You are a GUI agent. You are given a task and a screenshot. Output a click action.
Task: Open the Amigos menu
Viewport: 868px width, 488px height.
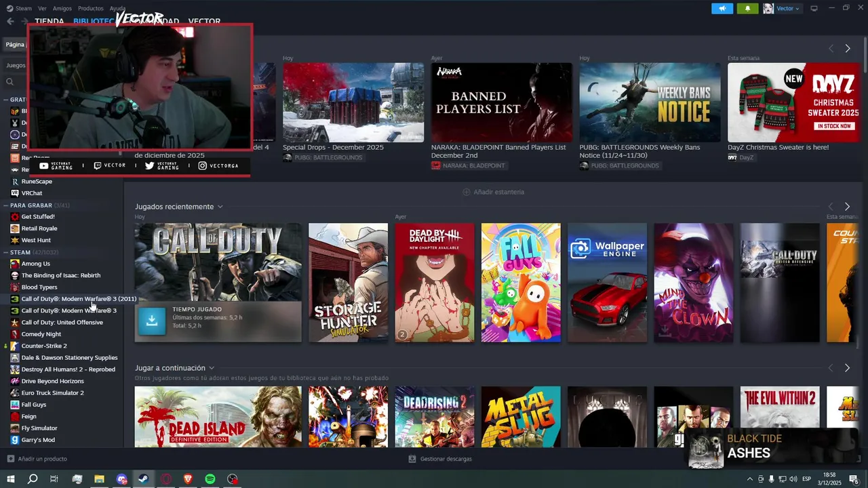pos(62,8)
